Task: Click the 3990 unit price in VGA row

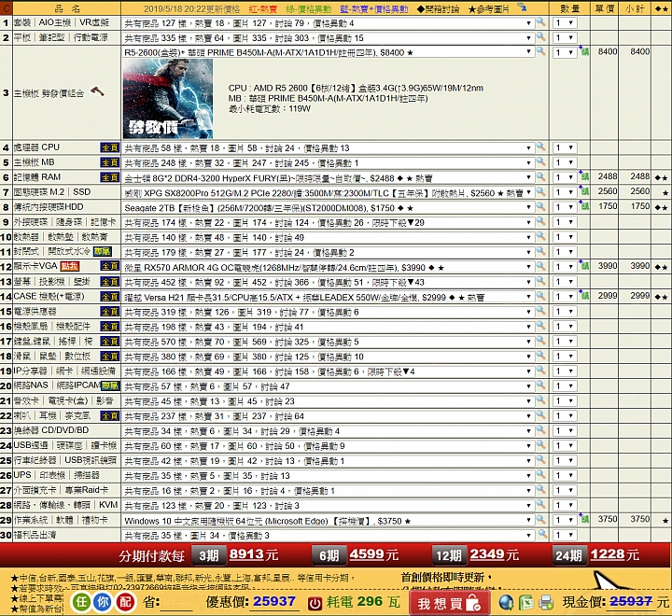Action: tap(608, 266)
